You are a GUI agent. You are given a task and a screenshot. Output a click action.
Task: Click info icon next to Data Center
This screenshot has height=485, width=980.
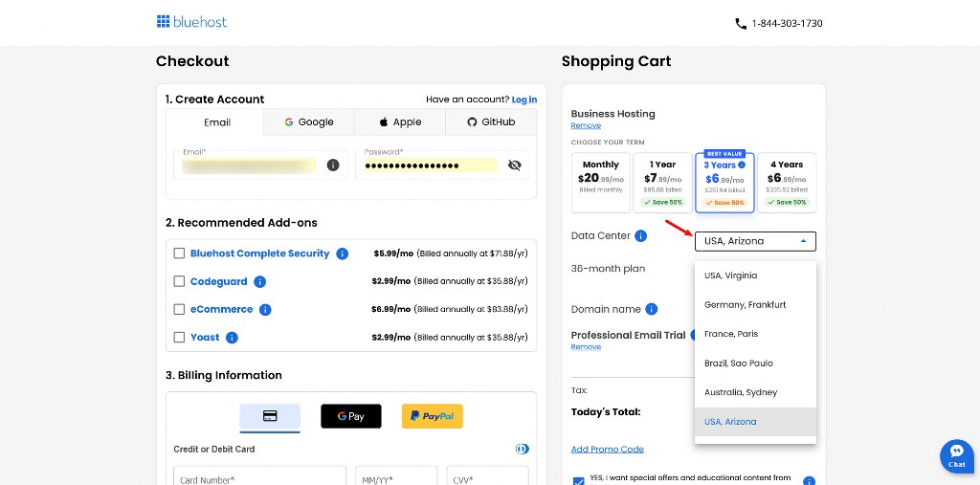coord(640,236)
